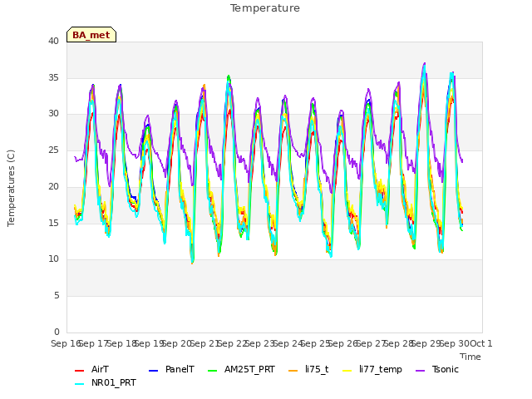Click the y-axis value 35
Image resolution: width=532 pixels, height=399 pixels.
[x=53, y=77]
